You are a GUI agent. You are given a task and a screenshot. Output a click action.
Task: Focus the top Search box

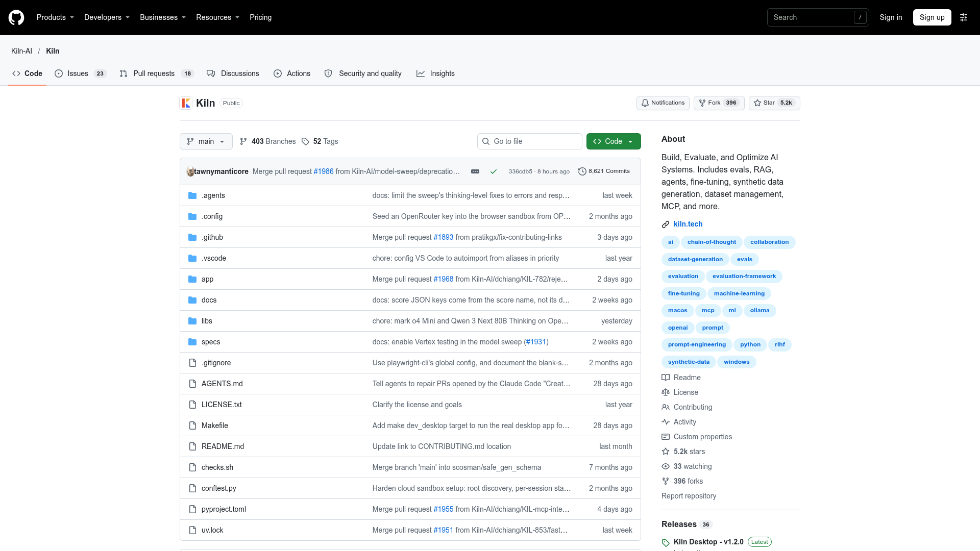click(x=818, y=17)
